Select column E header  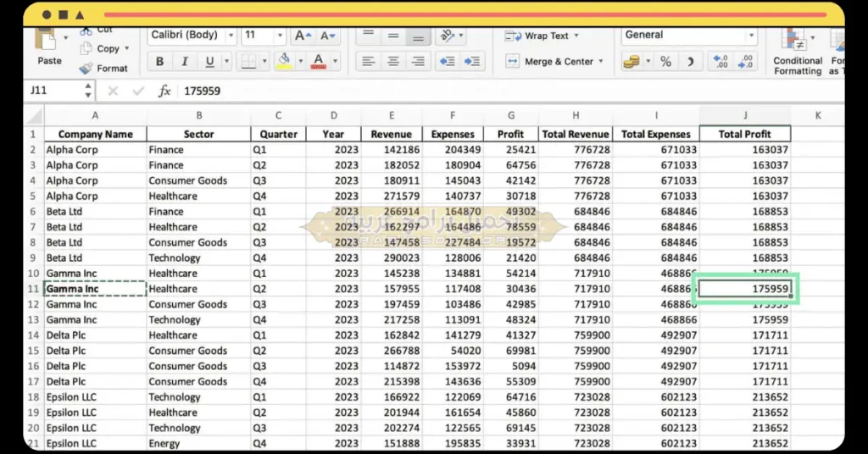point(392,115)
